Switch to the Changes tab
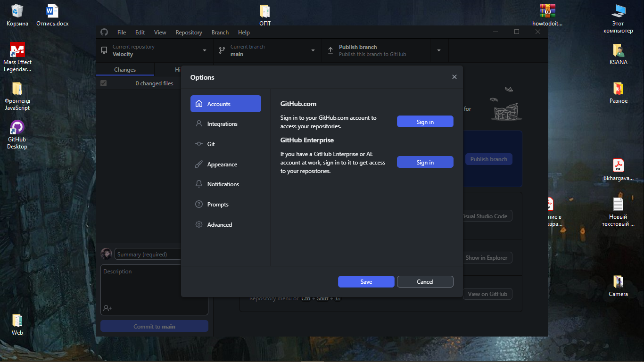644x362 pixels. [125, 70]
